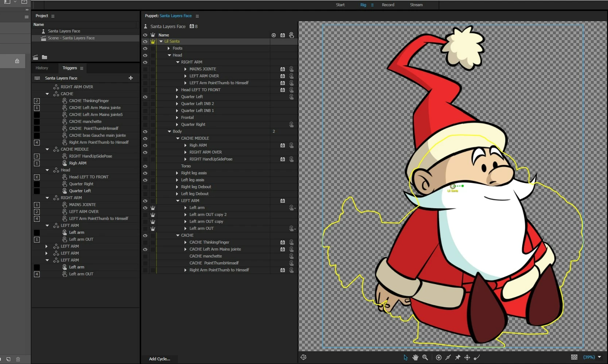Click the new folder icon in Project panel
The height and width of the screenshot is (364, 608).
pyautogui.click(x=44, y=57)
